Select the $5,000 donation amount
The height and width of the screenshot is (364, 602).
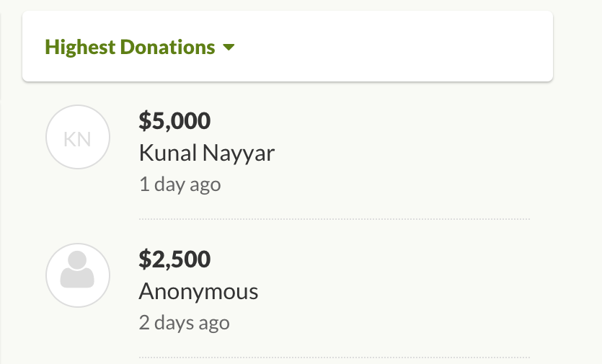click(x=174, y=121)
